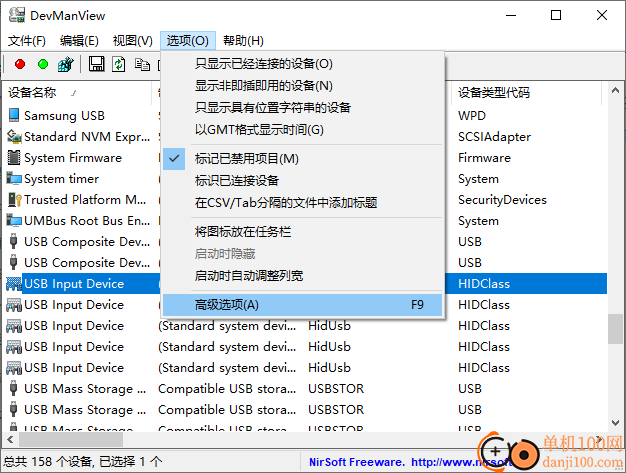Click the horizontal scrollbar left arrow

coord(10,440)
